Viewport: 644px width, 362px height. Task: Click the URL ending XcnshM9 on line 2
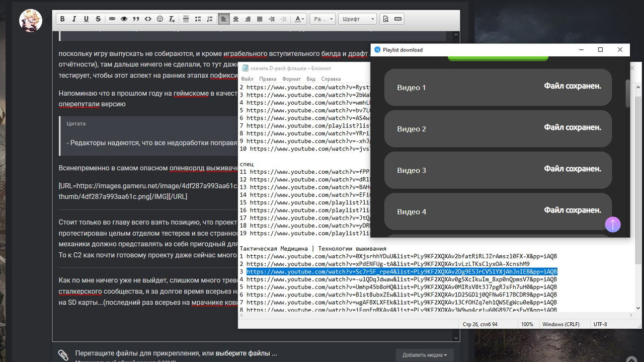[388, 264]
